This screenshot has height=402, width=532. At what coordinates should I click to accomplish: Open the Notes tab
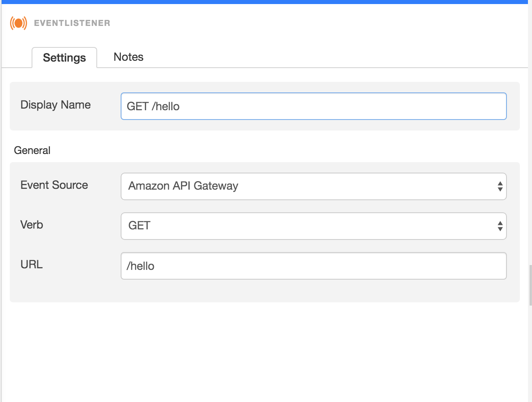point(128,57)
